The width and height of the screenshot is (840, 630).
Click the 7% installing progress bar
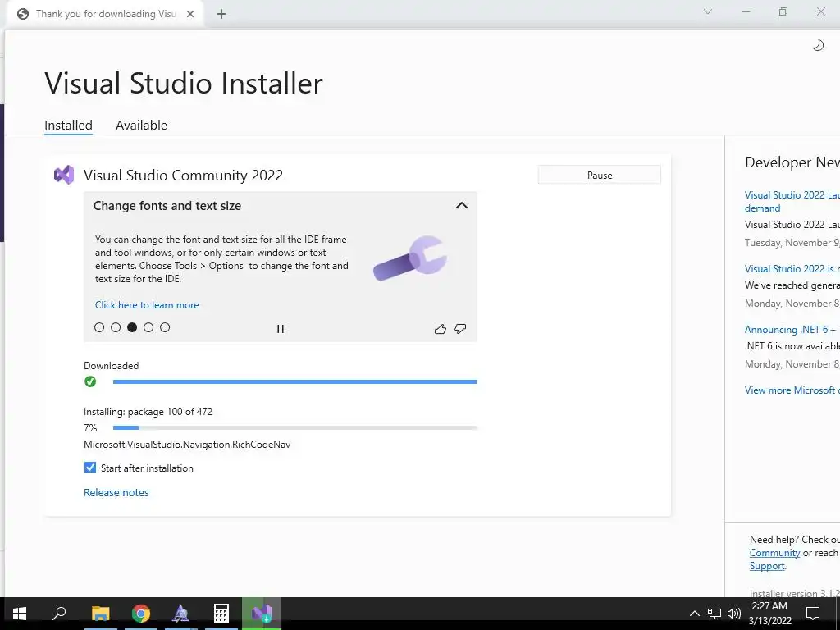tap(294, 428)
